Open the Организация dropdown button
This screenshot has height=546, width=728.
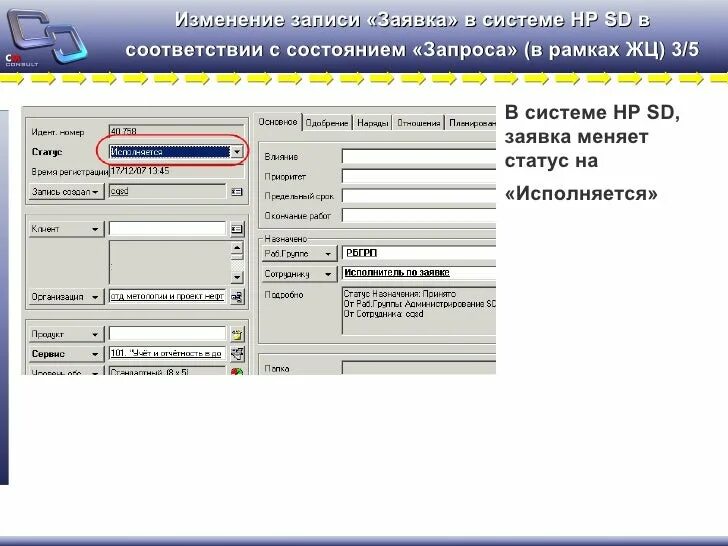coord(66,297)
